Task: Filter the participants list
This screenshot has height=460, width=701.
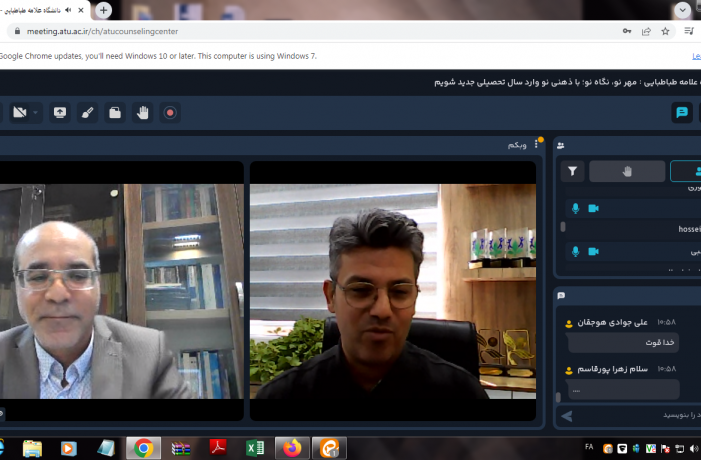Action: point(573,171)
